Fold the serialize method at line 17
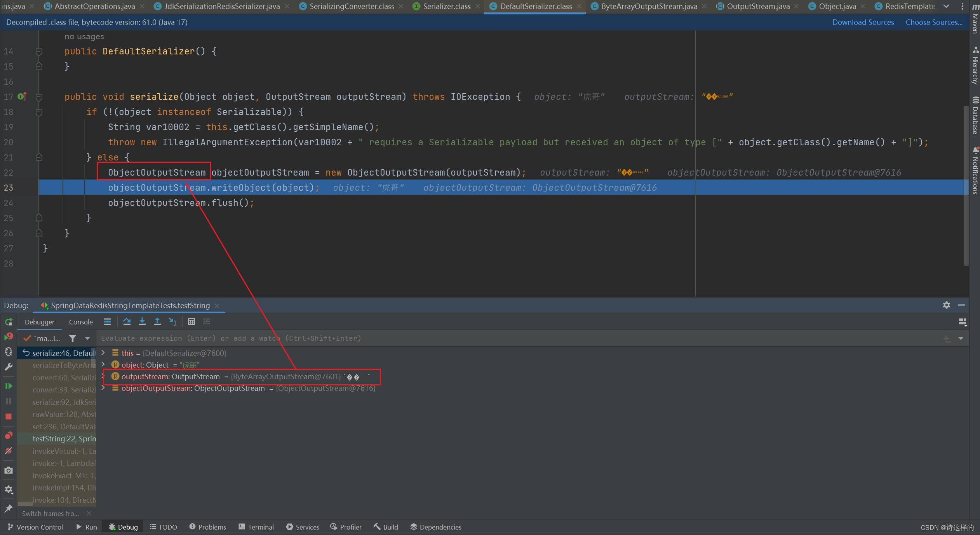Image resolution: width=980 pixels, height=535 pixels. [x=39, y=97]
